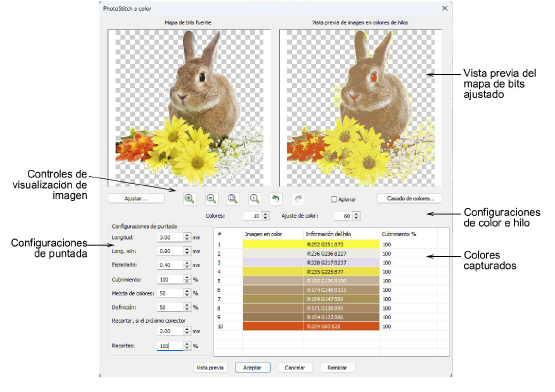Click the Cancelar button
The height and width of the screenshot is (392, 555).
tap(295, 368)
